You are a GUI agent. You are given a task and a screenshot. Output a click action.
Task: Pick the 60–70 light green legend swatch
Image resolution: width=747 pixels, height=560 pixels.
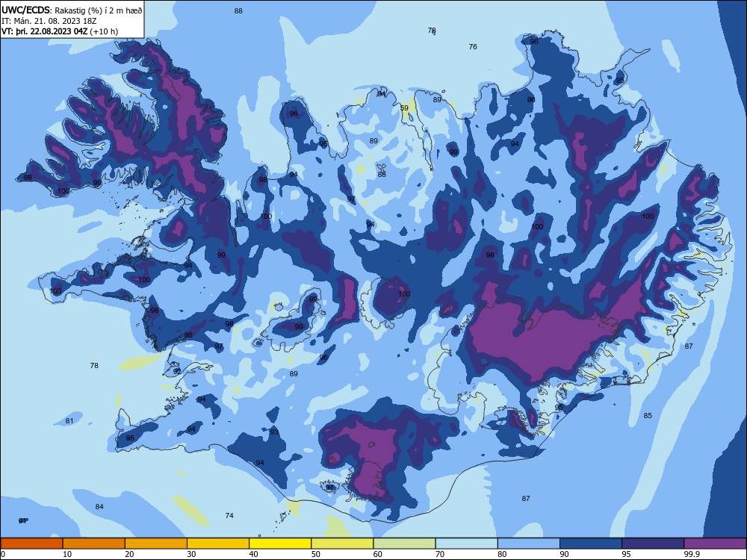[x=404, y=544]
